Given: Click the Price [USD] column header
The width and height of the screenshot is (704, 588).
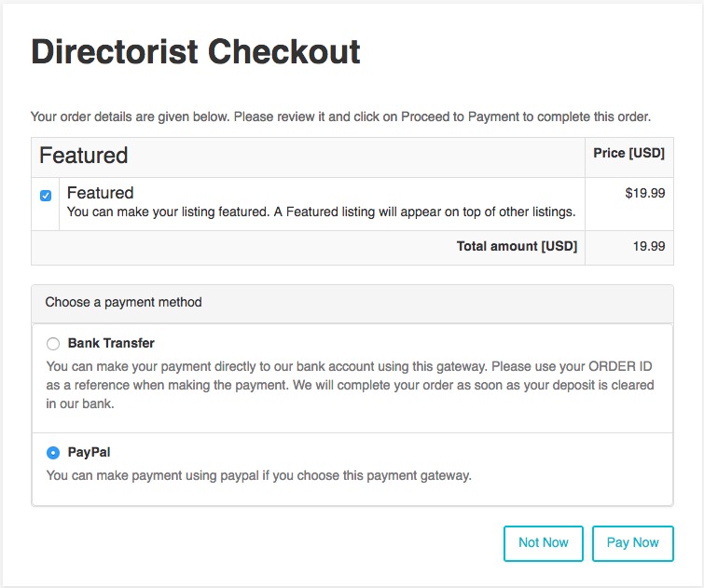Looking at the screenshot, I should pos(628,154).
